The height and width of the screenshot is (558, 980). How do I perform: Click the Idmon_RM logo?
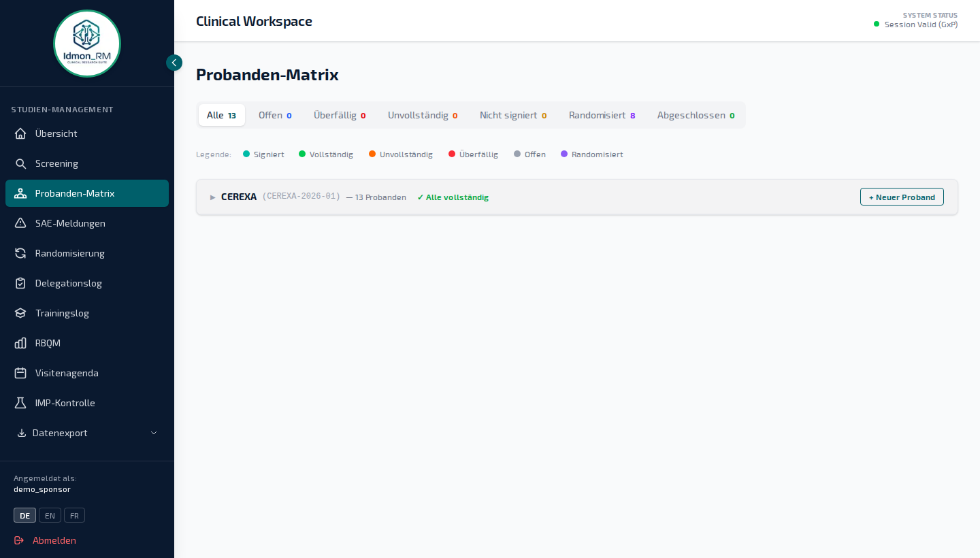coord(87,44)
